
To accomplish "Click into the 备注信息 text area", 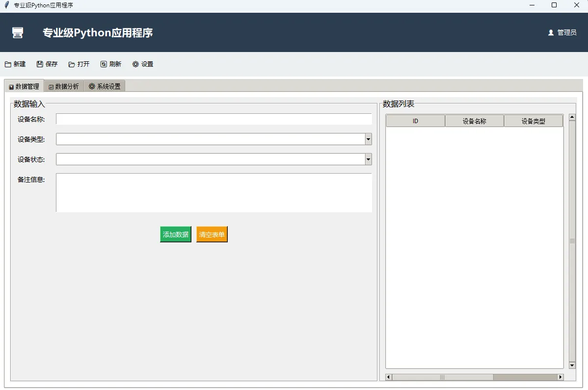I will (x=214, y=193).
